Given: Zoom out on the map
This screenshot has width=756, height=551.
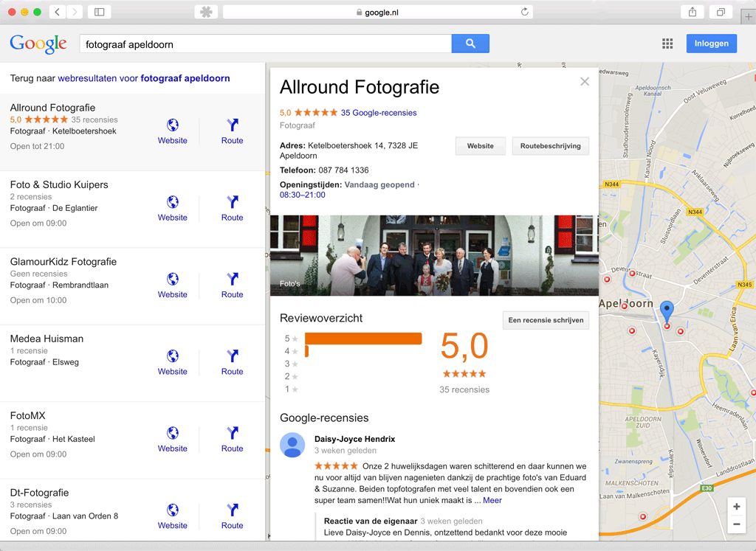Looking at the screenshot, I should coord(736,524).
